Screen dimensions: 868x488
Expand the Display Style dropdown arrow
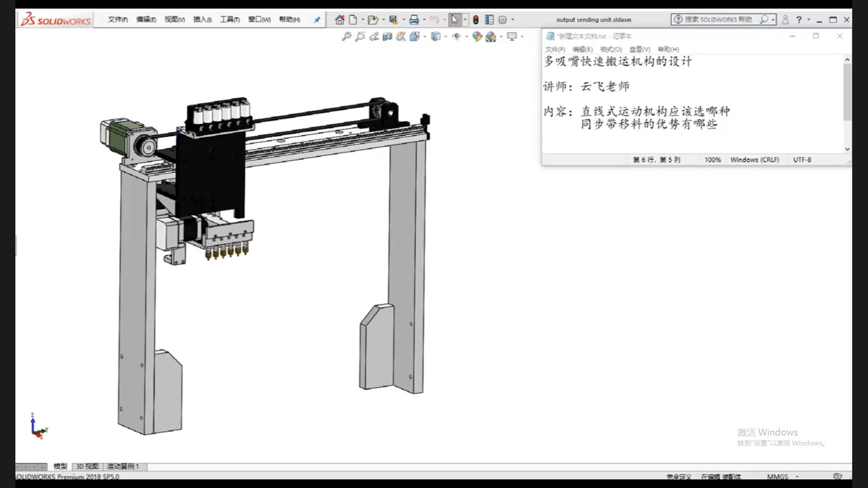[446, 37]
